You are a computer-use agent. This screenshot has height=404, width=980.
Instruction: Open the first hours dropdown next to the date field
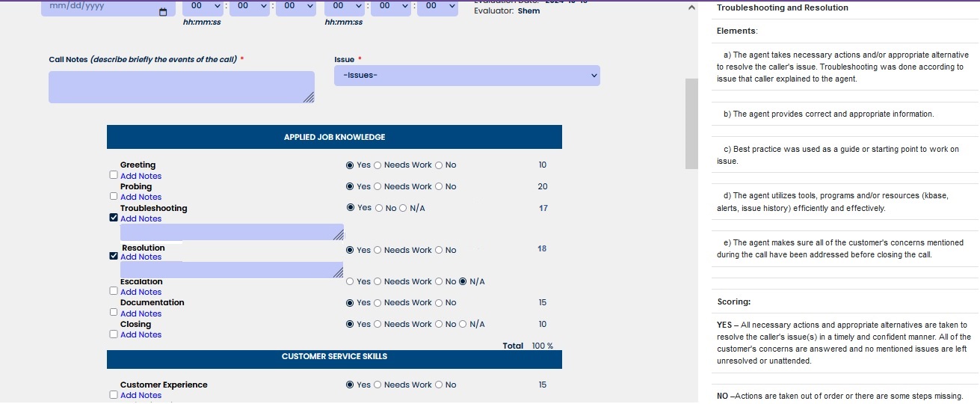[x=202, y=6]
